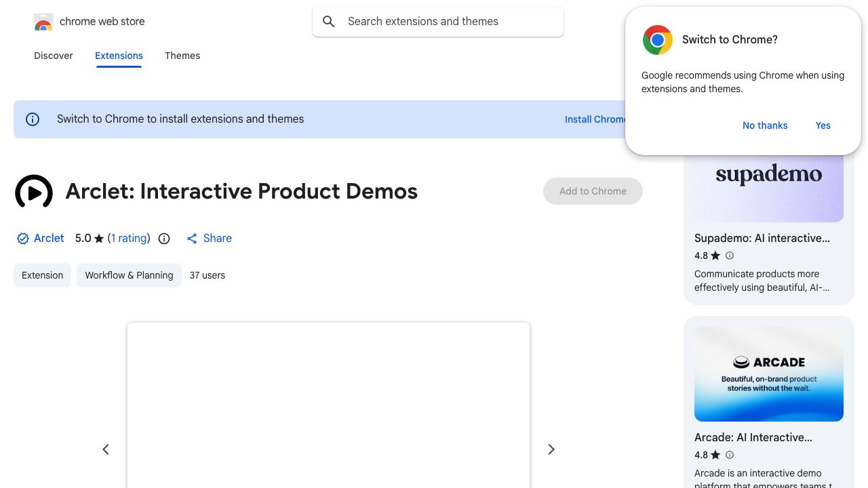The width and height of the screenshot is (868, 488).
Task: Click the Arclet extension logo icon
Action: click(x=34, y=192)
